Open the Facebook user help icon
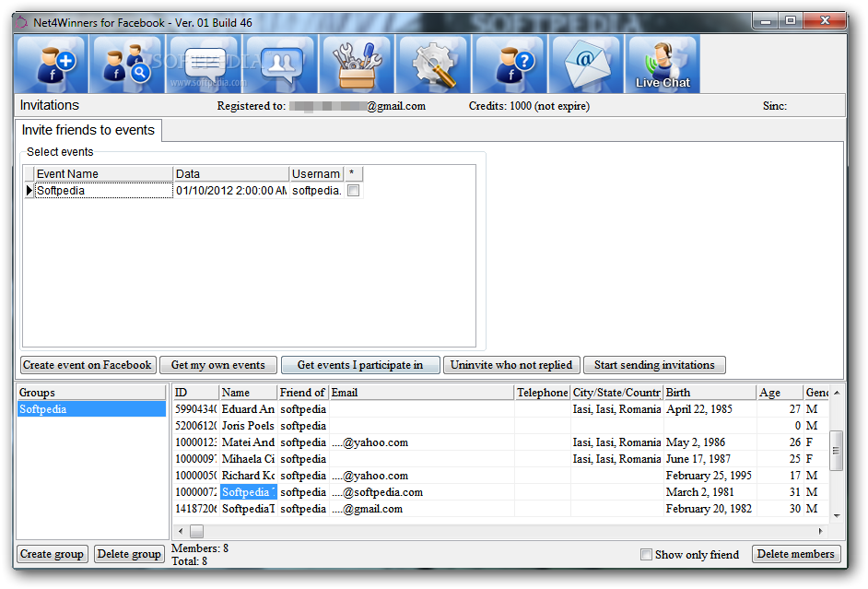The image size is (868, 589). pos(510,65)
